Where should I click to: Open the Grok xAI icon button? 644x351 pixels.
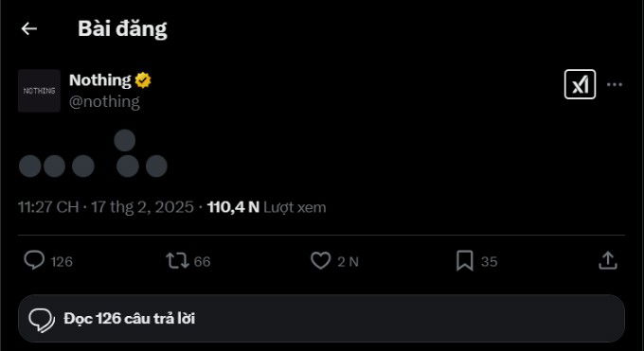[x=580, y=84]
